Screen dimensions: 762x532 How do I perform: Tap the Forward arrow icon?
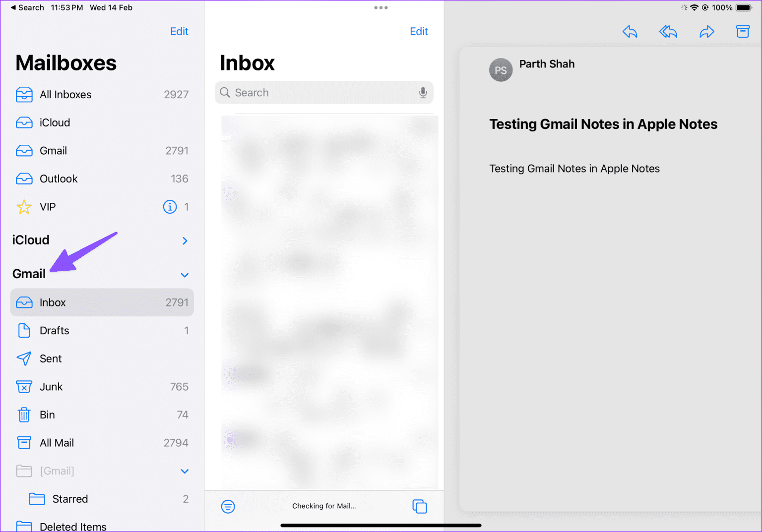click(706, 32)
